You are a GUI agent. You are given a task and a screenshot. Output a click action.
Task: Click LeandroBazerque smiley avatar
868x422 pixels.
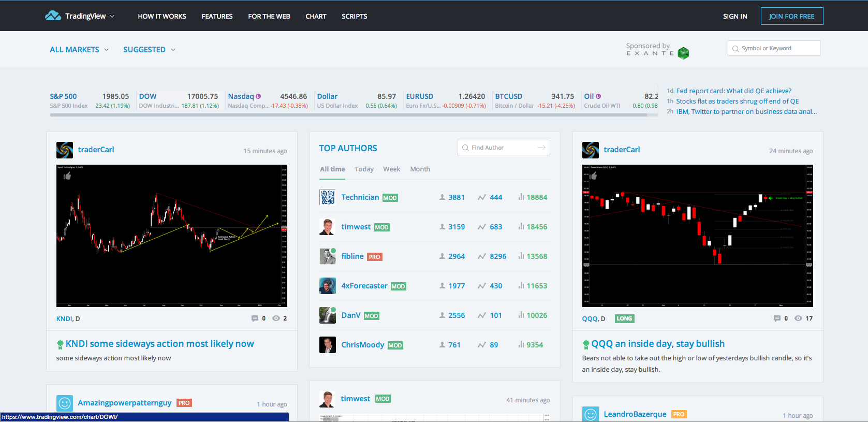(x=591, y=414)
